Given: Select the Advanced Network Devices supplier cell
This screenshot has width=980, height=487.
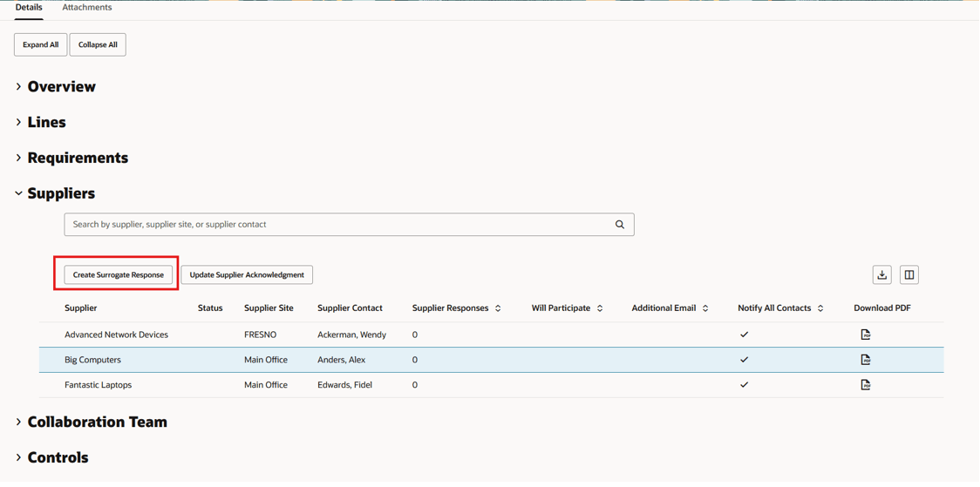Looking at the screenshot, I should 116,335.
